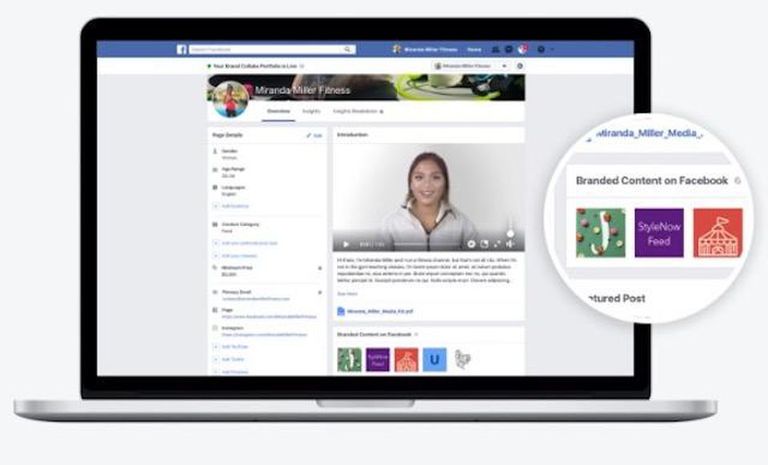This screenshot has width=768, height=465.
Task: Click the video timestamp readout
Action: 372,244
